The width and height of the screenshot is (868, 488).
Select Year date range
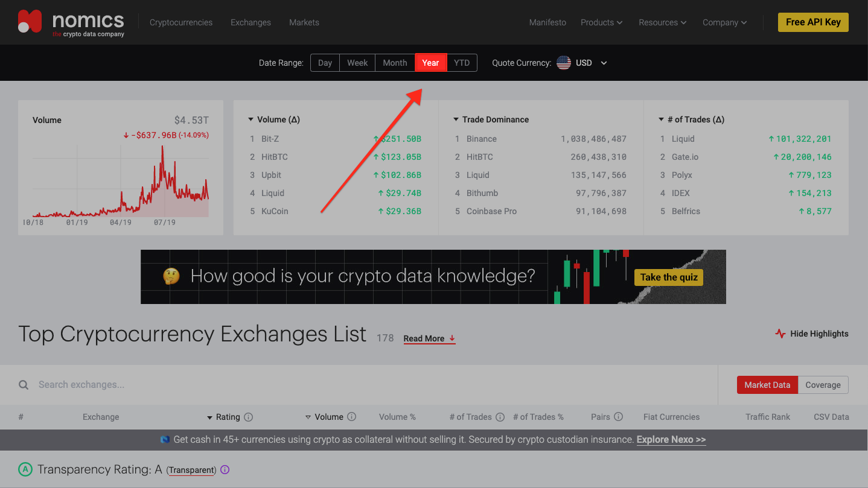coord(430,63)
